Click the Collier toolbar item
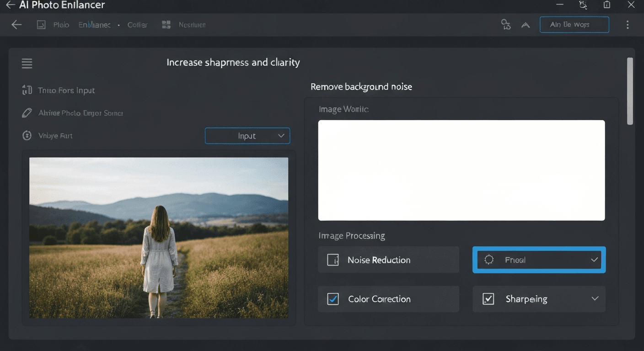 pos(137,25)
